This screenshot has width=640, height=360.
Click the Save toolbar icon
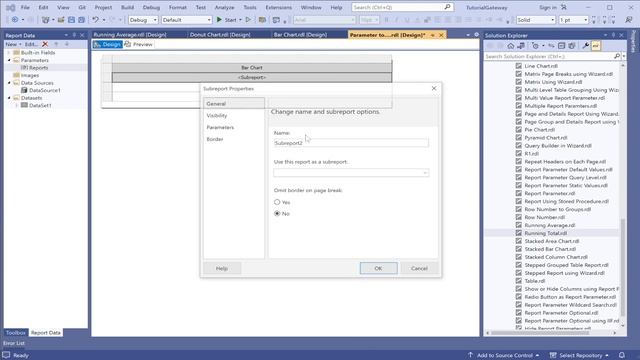[x=71, y=20]
